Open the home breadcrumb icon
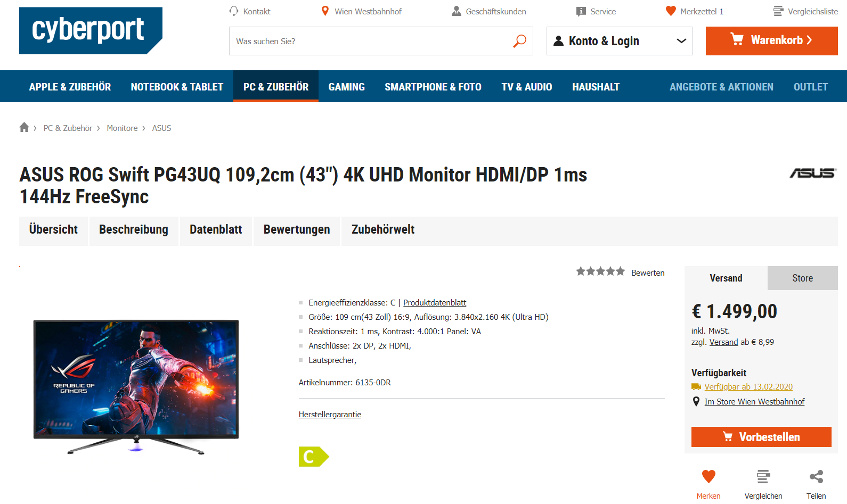Viewport: 847px width, 504px height. click(x=24, y=127)
